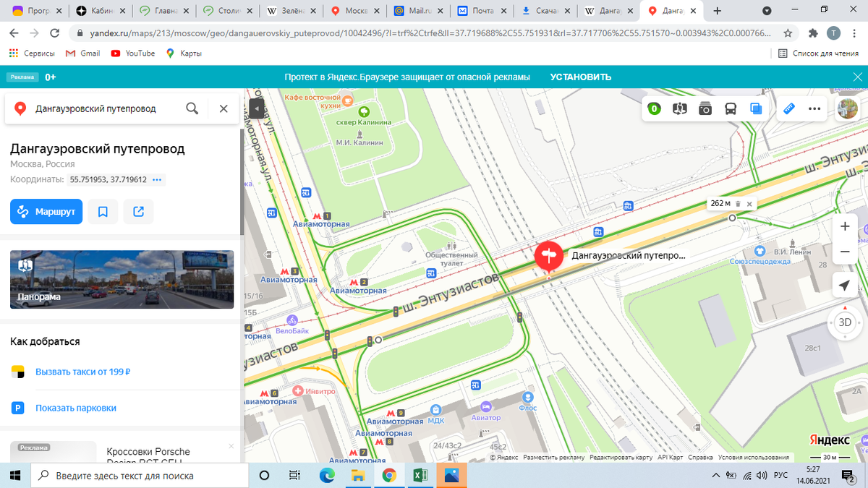
Task: Open street panoramas layer icon
Action: (680, 108)
